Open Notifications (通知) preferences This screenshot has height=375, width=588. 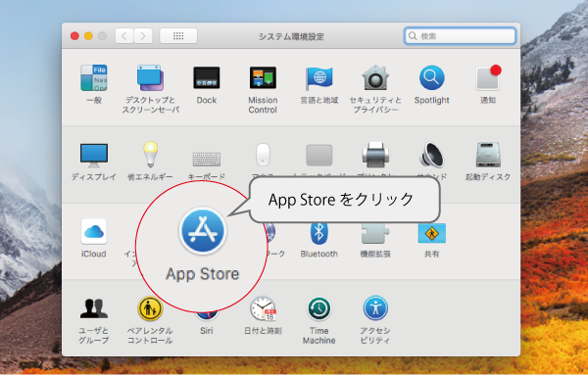[x=488, y=78]
